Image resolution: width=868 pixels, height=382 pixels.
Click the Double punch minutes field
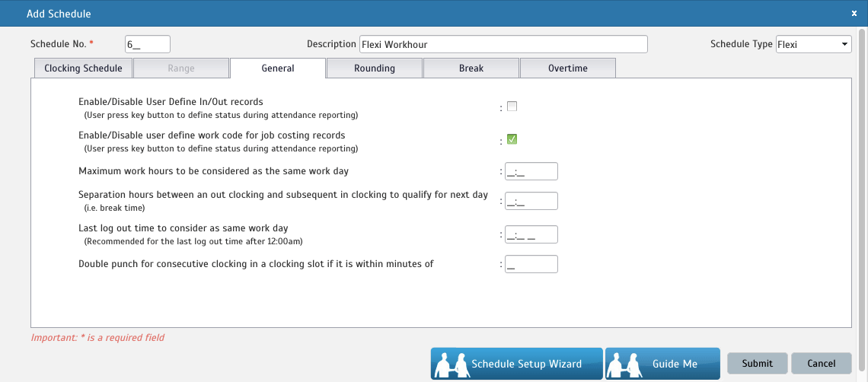pos(531,264)
